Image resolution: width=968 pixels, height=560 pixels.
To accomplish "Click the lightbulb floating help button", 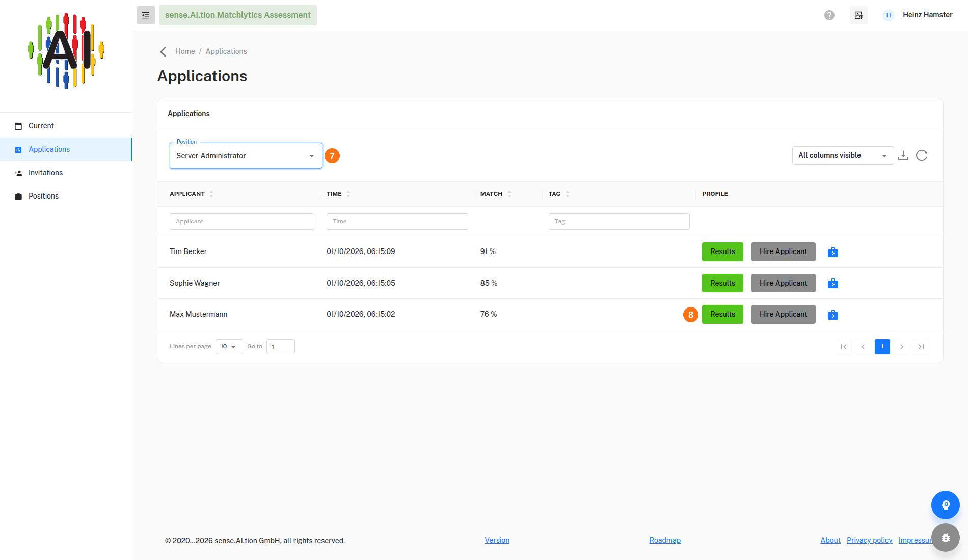I will (946, 505).
